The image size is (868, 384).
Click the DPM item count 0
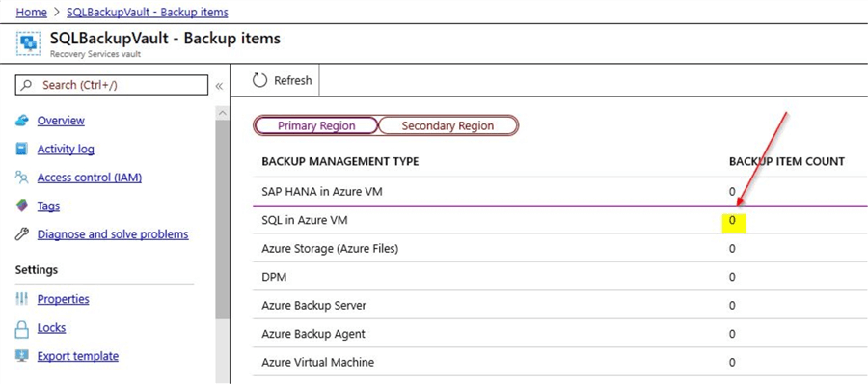(732, 277)
